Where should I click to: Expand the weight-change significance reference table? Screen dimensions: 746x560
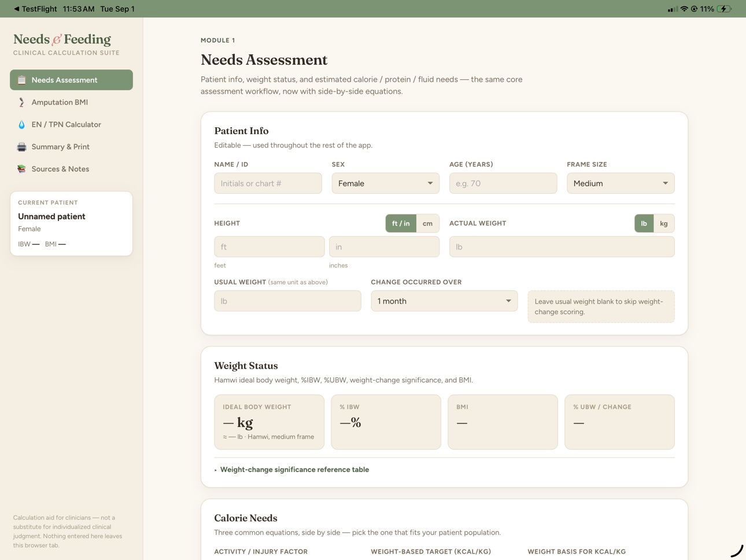point(291,470)
